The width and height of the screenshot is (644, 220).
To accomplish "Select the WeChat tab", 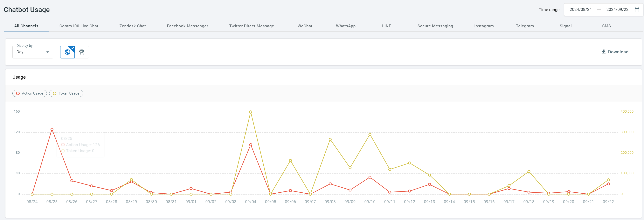I will [x=305, y=26].
